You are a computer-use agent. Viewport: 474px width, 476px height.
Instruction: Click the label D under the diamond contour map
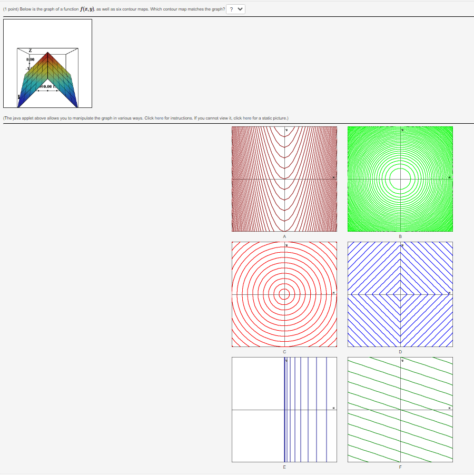tap(400, 352)
